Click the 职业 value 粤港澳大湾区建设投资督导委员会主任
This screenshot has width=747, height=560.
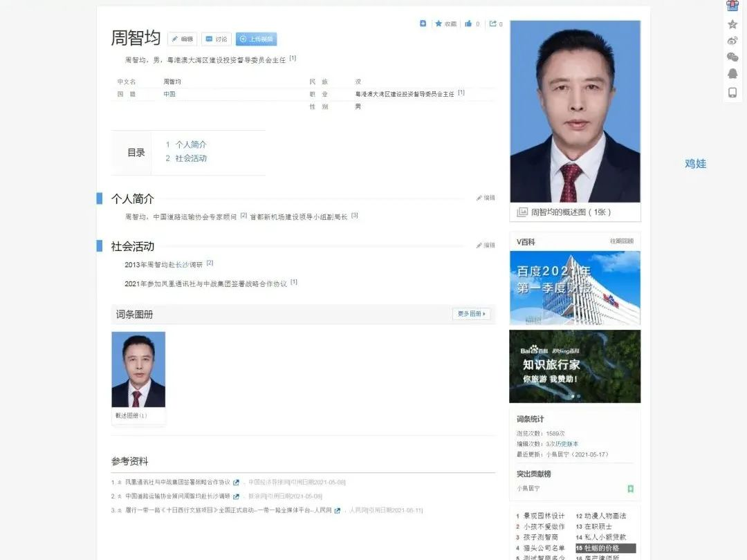pyautogui.click(x=405, y=94)
